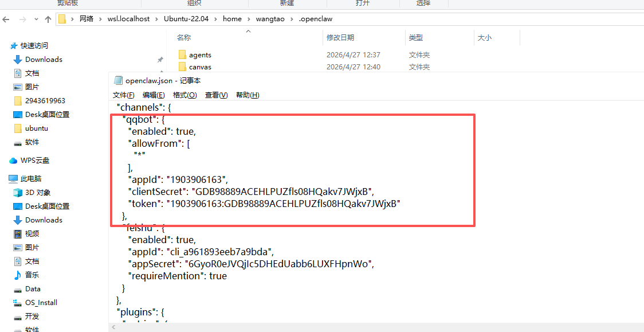Select 快速访问 in the navigation pane
This screenshot has height=332, width=644.
34,46
